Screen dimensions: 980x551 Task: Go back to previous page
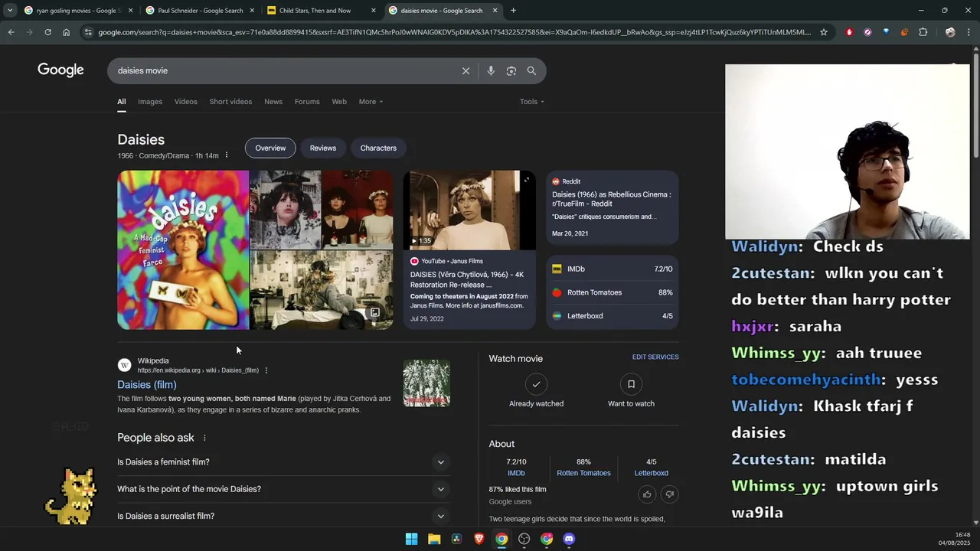[x=11, y=32]
